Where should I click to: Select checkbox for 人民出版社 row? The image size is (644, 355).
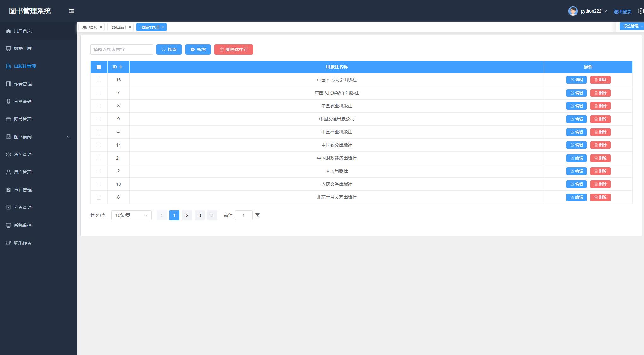99,171
